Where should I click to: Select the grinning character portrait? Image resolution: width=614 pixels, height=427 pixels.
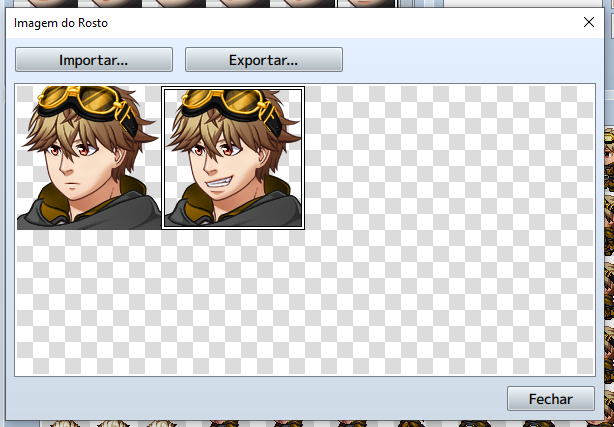click(x=233, y=157)
